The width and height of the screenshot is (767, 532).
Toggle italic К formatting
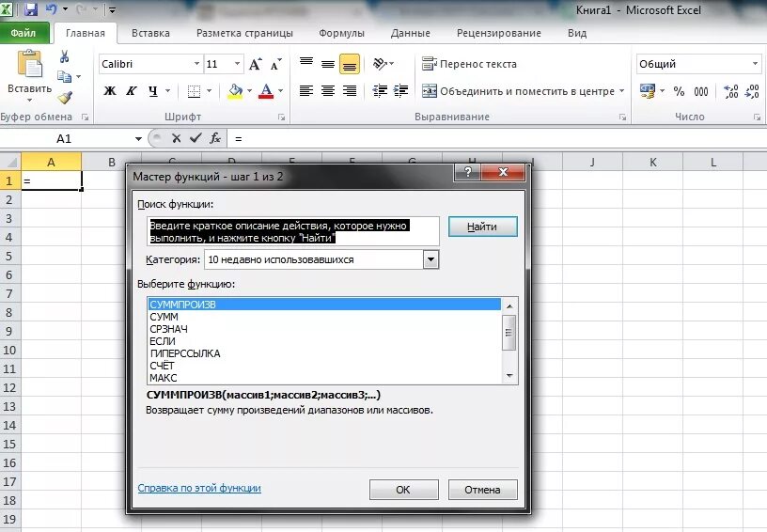pos(131,91)
